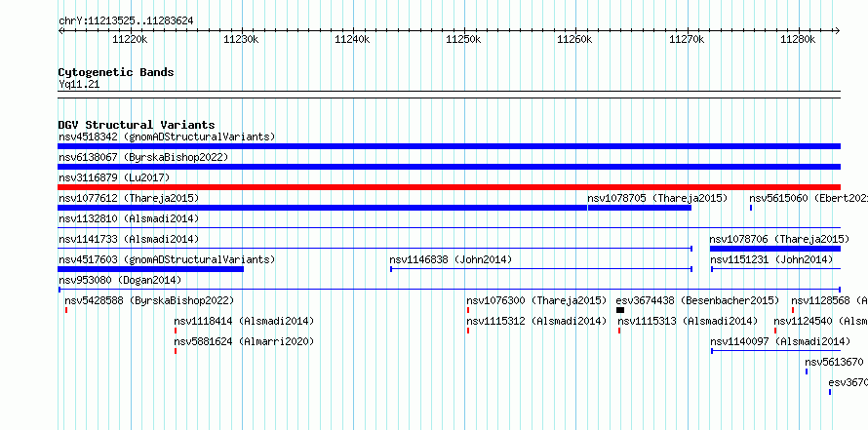Select the nsv1076300 (Thareja2015) label

point(537,300)
